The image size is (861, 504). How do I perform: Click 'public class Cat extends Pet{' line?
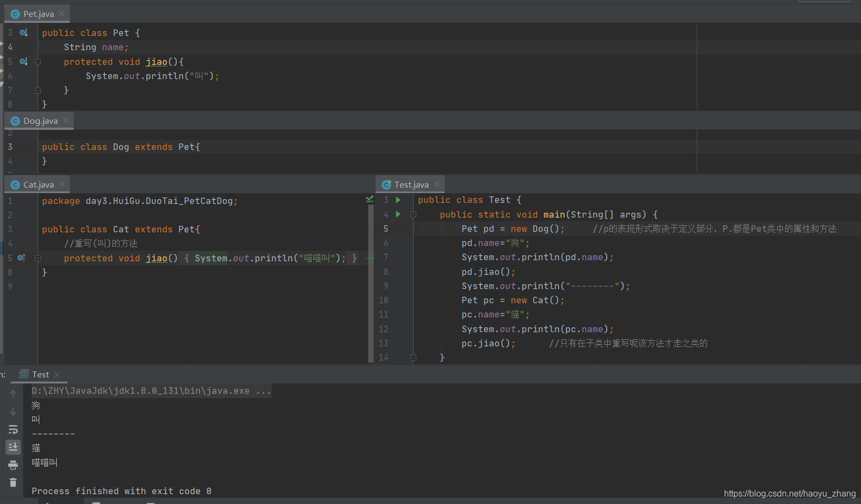(121, 230)
